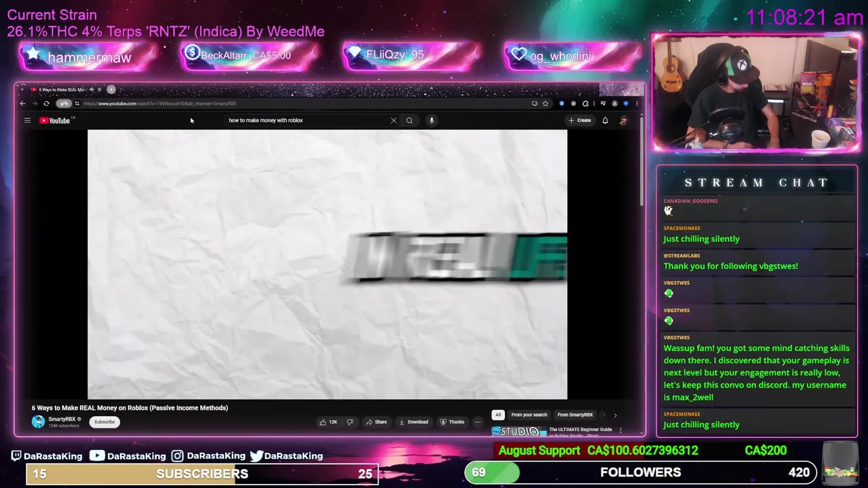Go to the YouTube home logo
Screen dimensions: 868x488
click(x=56, y=121)
